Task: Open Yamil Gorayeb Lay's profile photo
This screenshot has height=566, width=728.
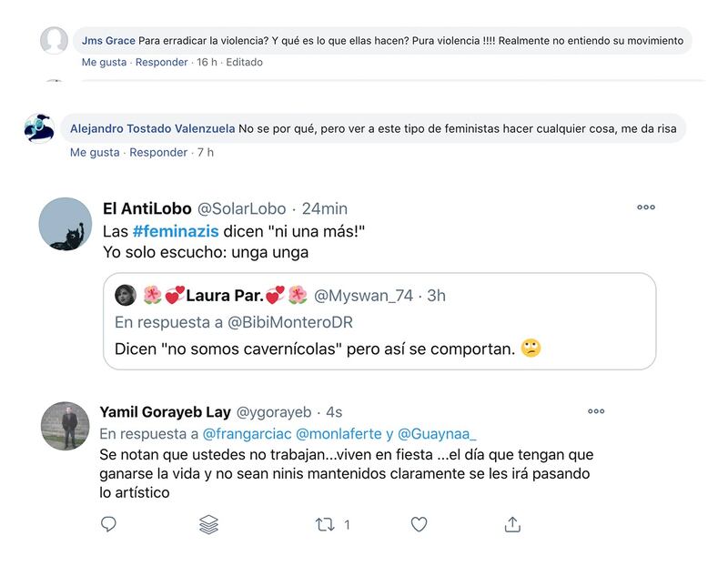Action: click(65, 426)
